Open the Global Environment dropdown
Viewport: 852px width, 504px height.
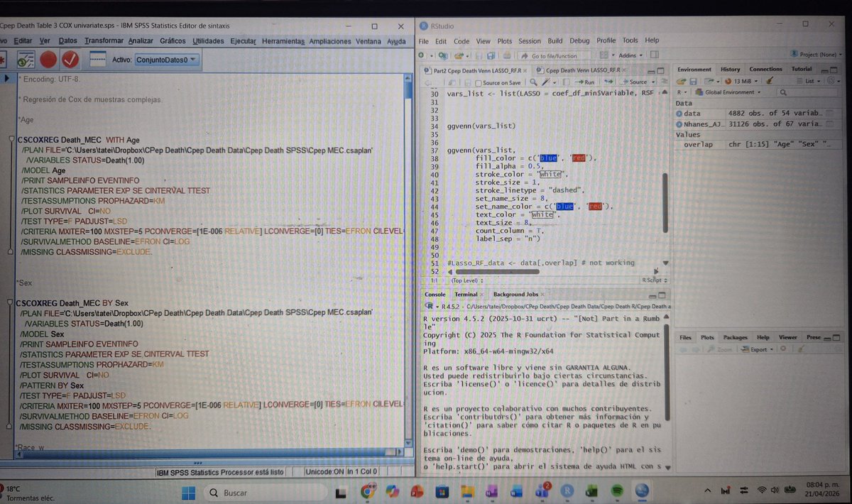click(x=729, y=92)
